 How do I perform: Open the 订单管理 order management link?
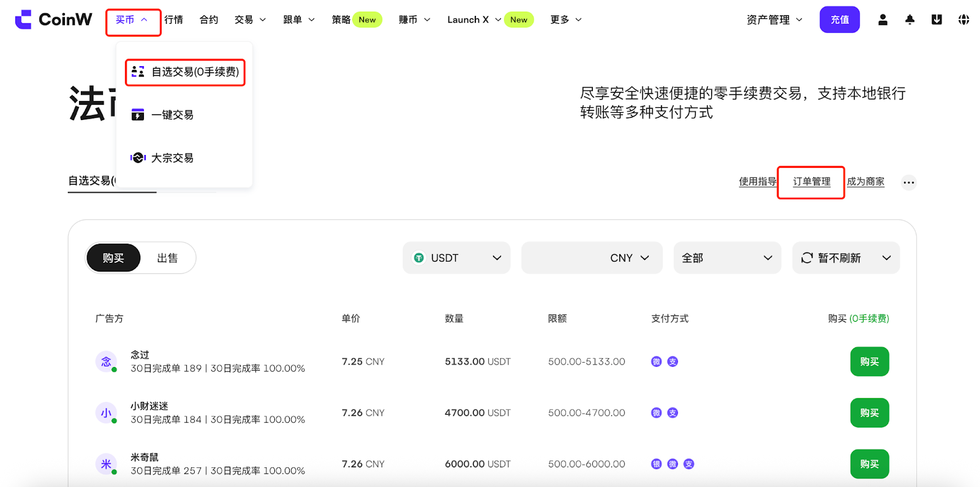click(x=812, y=181)
